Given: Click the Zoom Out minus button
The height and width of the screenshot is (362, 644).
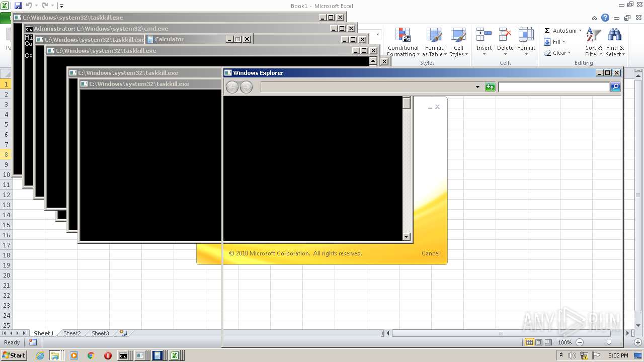Looking at the screenshot, I should 579,342.
